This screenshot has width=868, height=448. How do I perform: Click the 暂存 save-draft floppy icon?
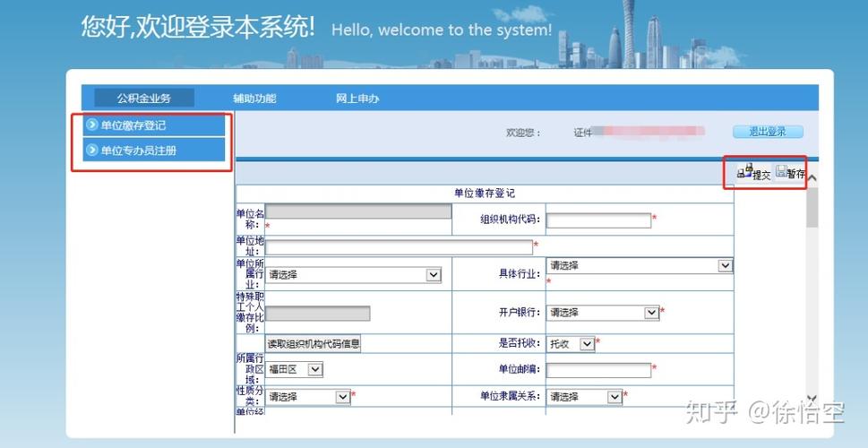tap(781, 171)
